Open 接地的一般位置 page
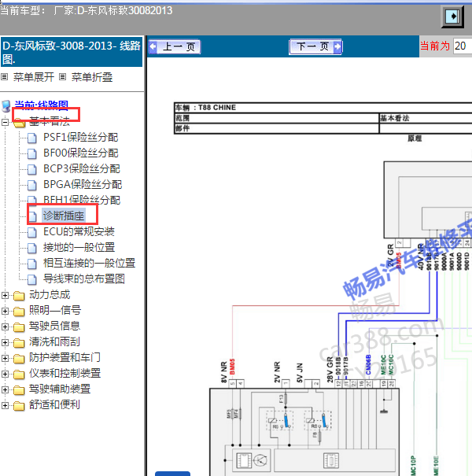Viewport: 472px width, 476px height. [x=79, y=247]
